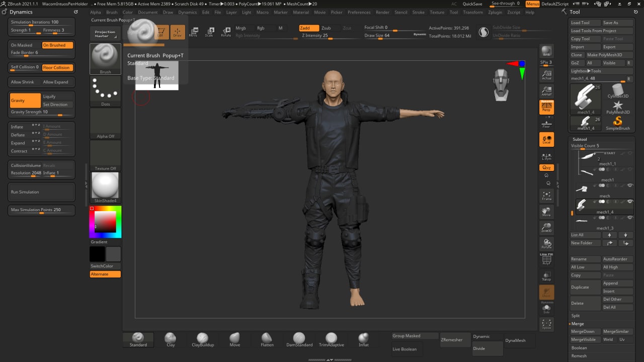The width and height of the screenshot is (644, 362).
Task: Click the Move canvas icon in right shelf
Action: point(546,212)
